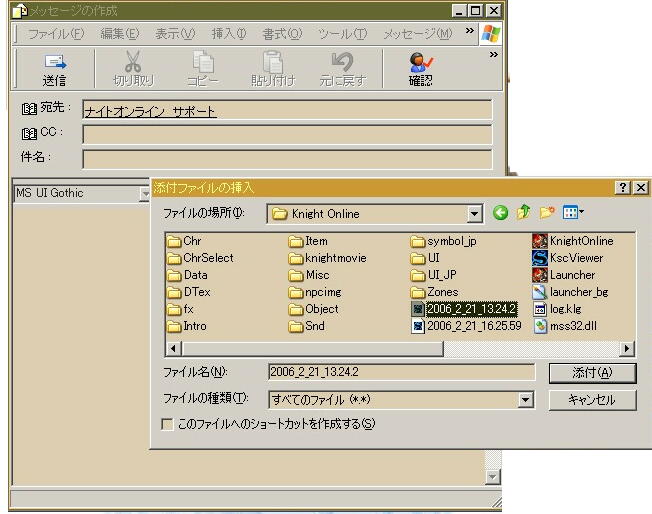Open the Snd folder
Viewport: 652px width, 514px height.
[x=306, y=326]
